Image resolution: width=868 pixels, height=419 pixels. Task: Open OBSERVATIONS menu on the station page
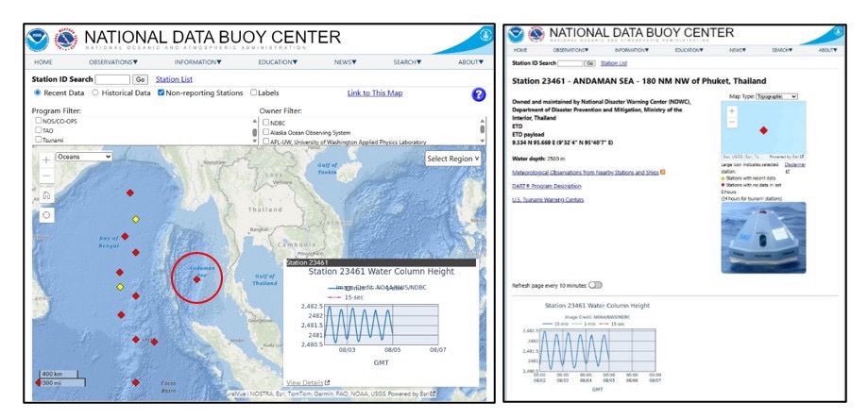pyautogui.click(x=570, y=50)
